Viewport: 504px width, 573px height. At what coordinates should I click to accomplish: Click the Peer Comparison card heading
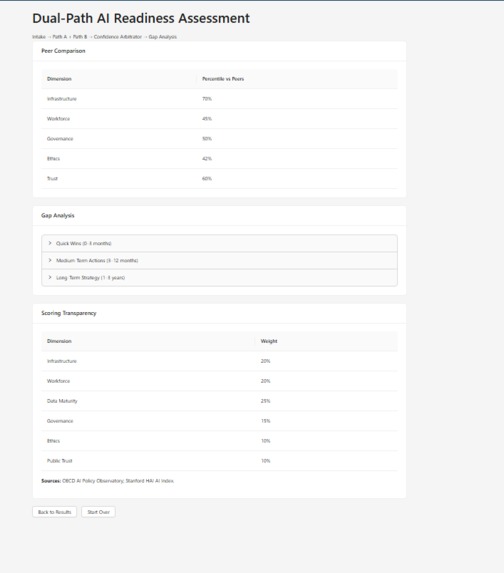click(63, 51)
